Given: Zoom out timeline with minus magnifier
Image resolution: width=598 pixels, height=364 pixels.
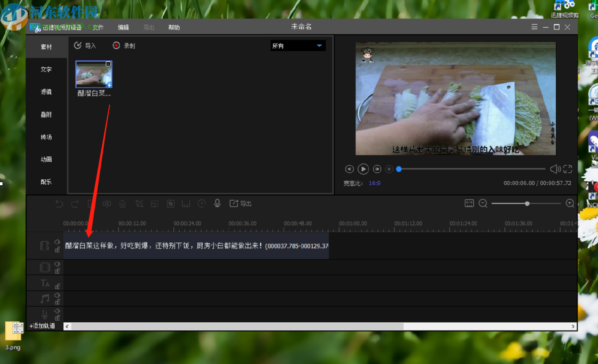Looking at the screenshot, I should [483, 203].
